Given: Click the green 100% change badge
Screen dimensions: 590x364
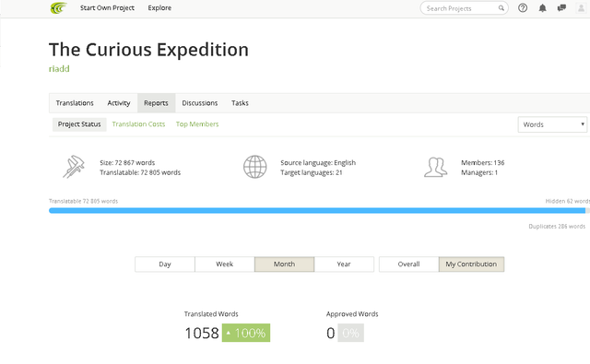Looking at the screenshot, I should coord(246,333).
